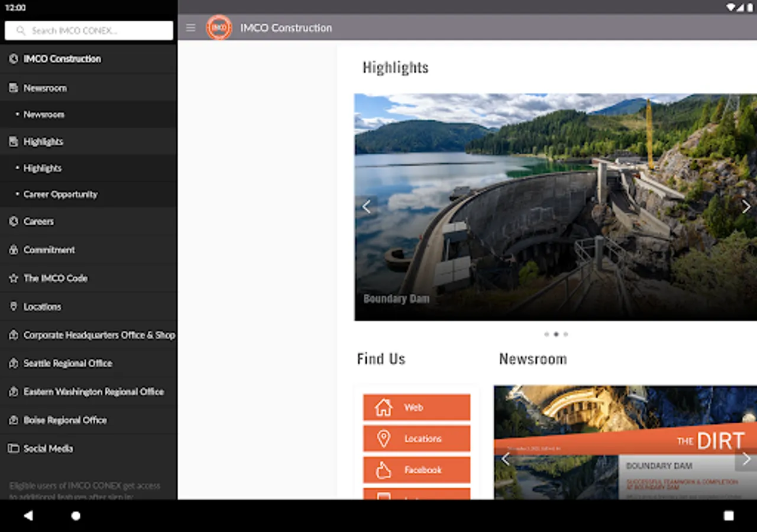Image resolution: width=757 pixels, height=532 pixels.
Task: Click the IMCO Construction header title
Action: [x=286, y=28]
